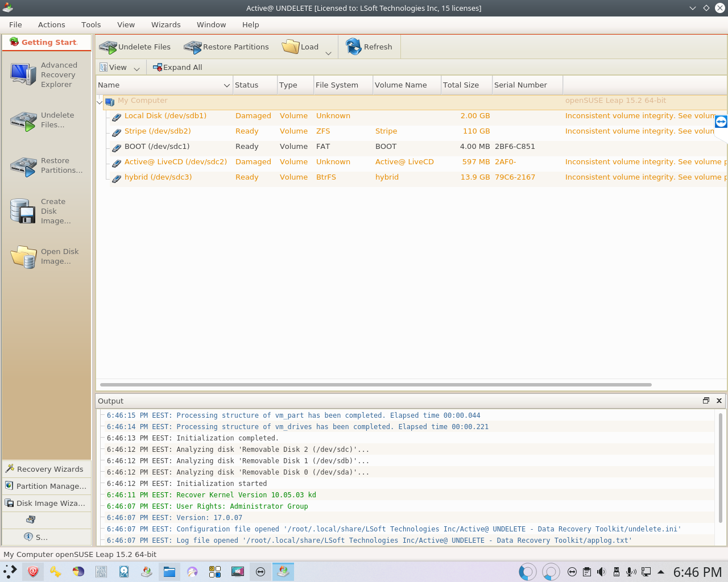Sort by Total Size column header

click(x=466, y=85)
